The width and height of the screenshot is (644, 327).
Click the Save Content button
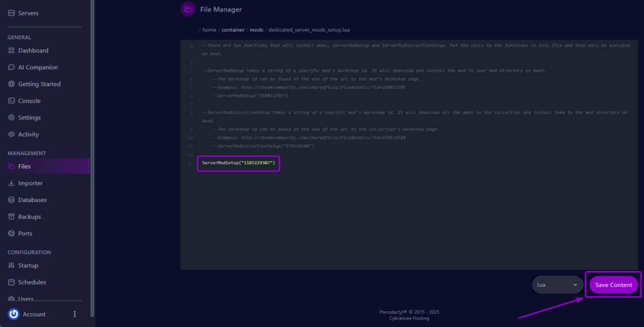click(x=614, y=285)
